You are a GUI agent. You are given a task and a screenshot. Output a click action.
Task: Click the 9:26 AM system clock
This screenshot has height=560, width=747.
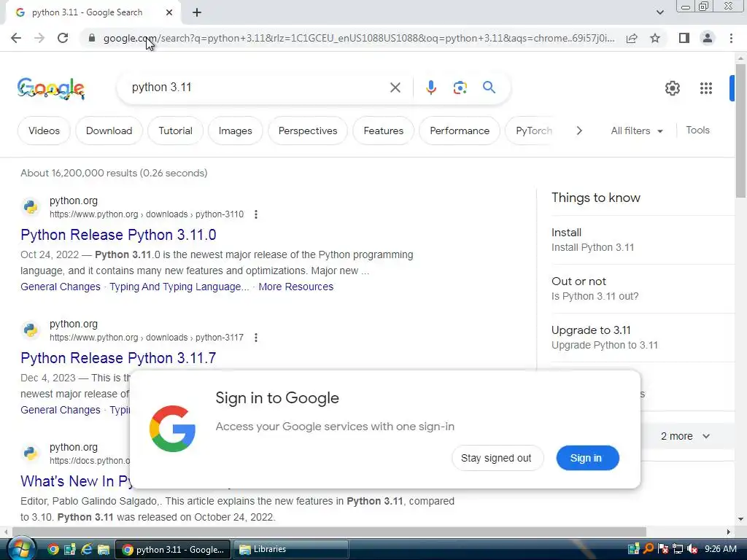point(721,549)
